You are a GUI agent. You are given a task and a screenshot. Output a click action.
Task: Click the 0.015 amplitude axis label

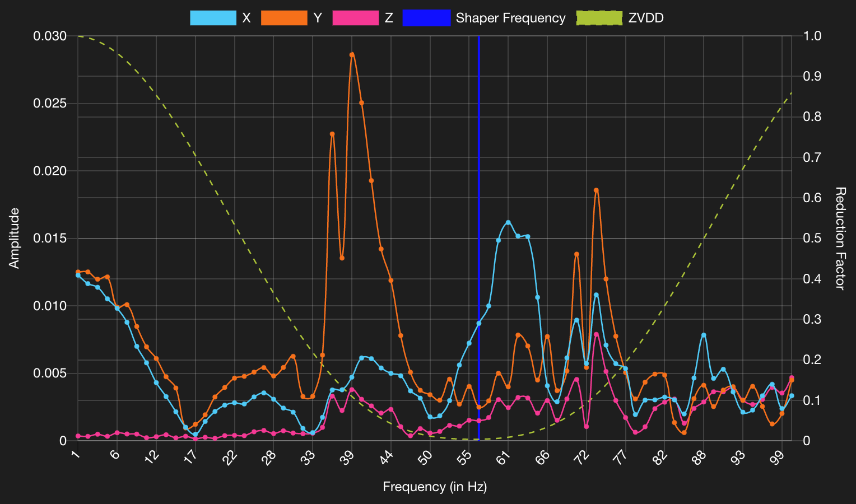(x=50, y=239)
